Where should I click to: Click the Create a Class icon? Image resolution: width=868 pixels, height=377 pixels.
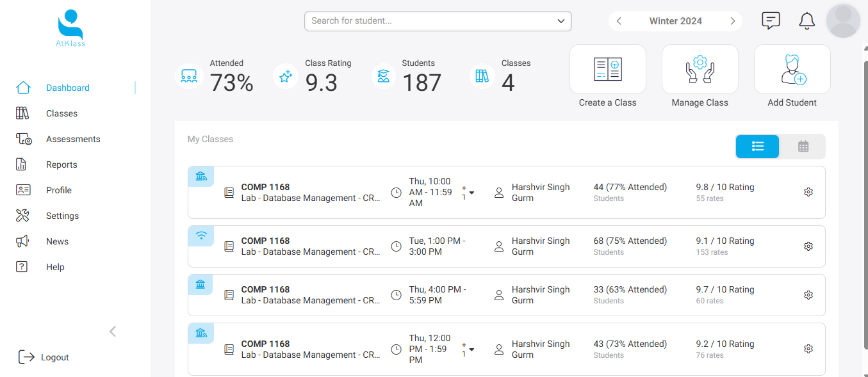(x=607, y=69)
